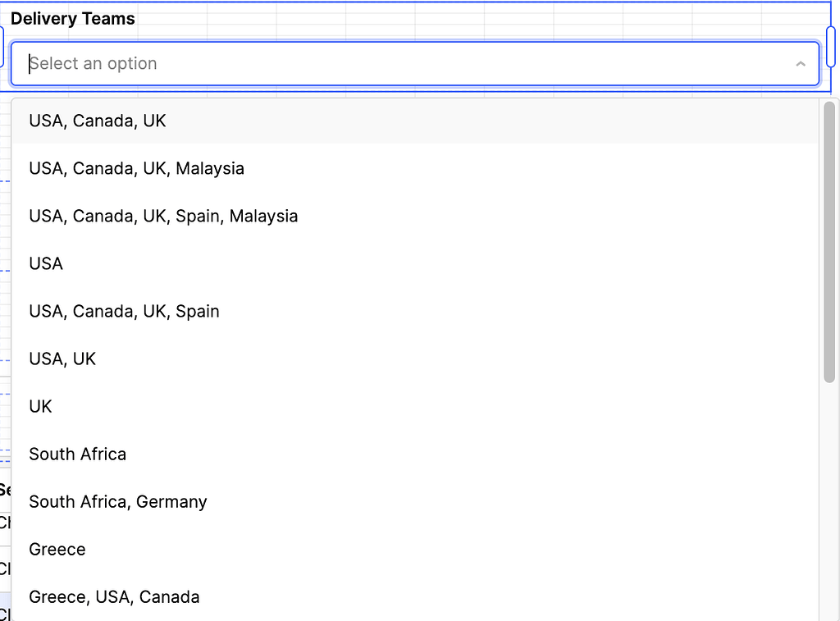Screen dimensions: 840x621
Task: Select the 'Greece' option
Action: click(414, 550)
